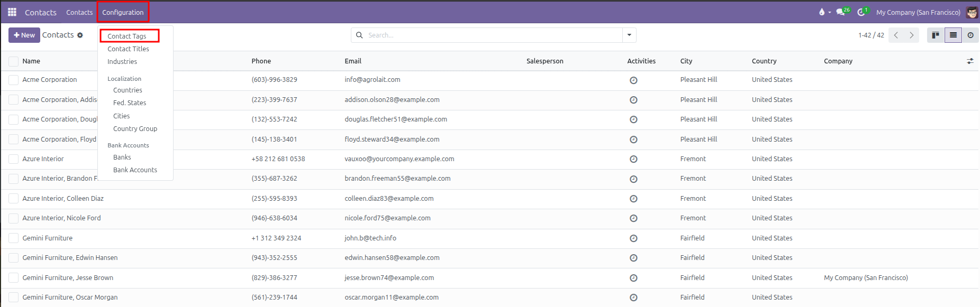This screenshot has width=980, height=307.
Task: Open the Contacts gear settings icon
Action: click(x=80, y=35)
